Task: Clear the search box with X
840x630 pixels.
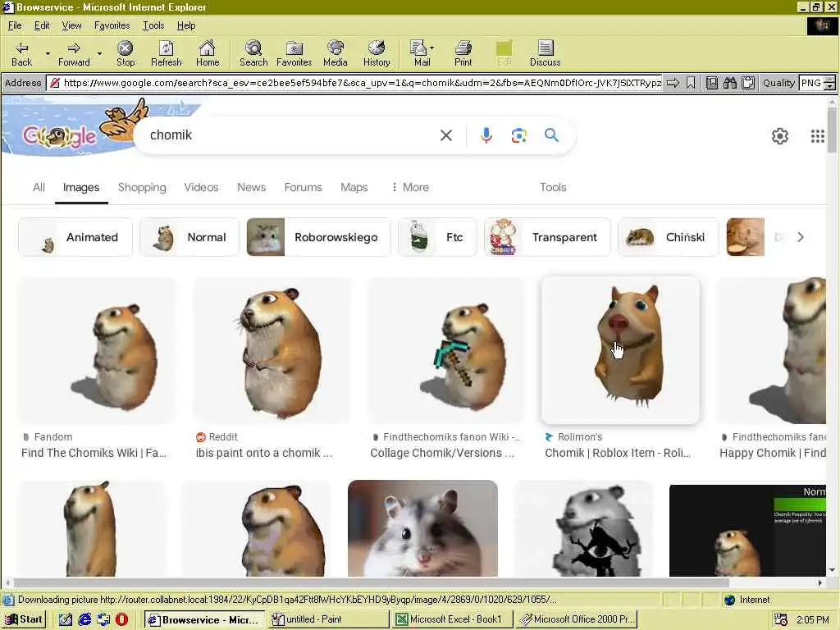Action: click(x=445, y=135)
